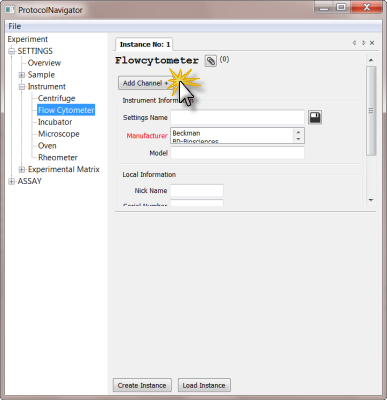387x400 pixels.
Task: Click the Create Instance button
Action: pyautogui.click(x=142, y=385)
